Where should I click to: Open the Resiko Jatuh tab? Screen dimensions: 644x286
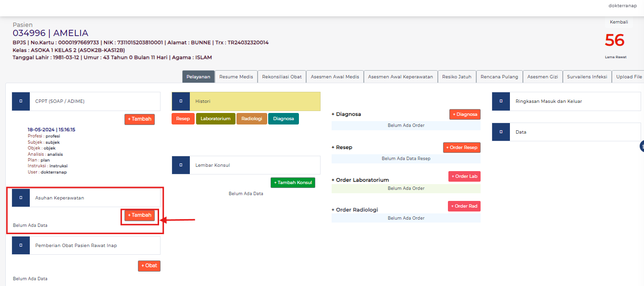457,77
